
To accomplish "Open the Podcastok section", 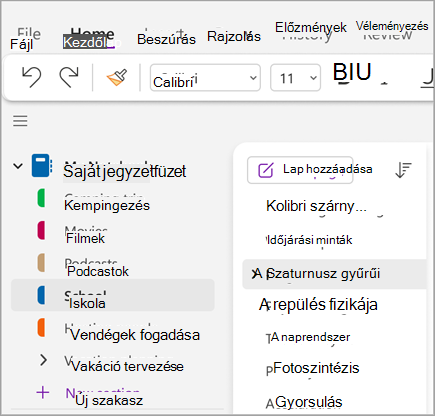I will (x=98, y=271).
